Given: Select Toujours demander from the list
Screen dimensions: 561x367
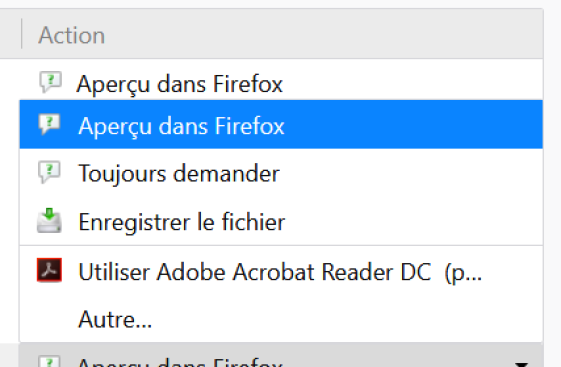Looking at the screenshot, I should click(x=281, y=173).
